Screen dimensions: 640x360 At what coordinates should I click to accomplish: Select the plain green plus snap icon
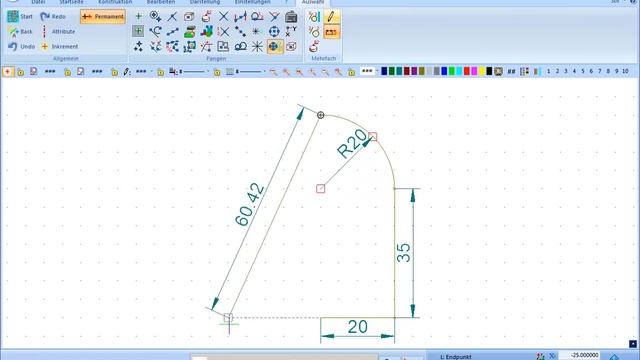tap(138, 16)
